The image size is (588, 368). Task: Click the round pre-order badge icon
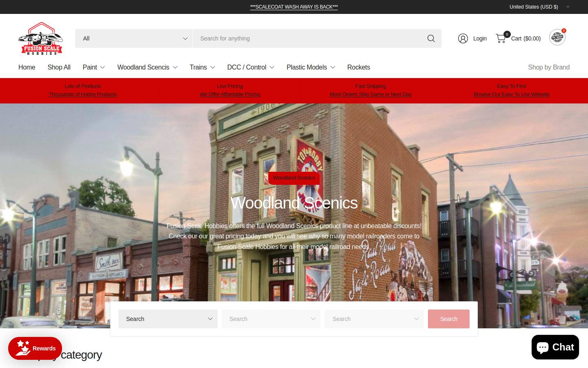point(557,37)
